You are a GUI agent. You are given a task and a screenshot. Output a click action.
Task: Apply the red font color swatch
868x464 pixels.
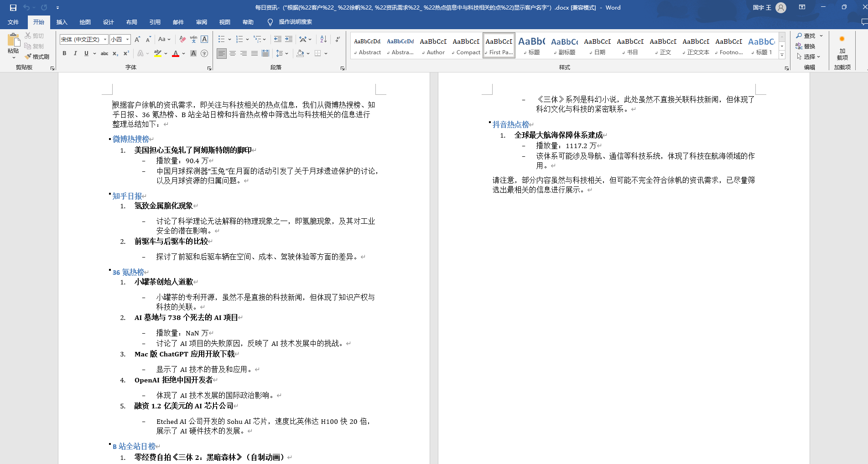coord(176,53)
